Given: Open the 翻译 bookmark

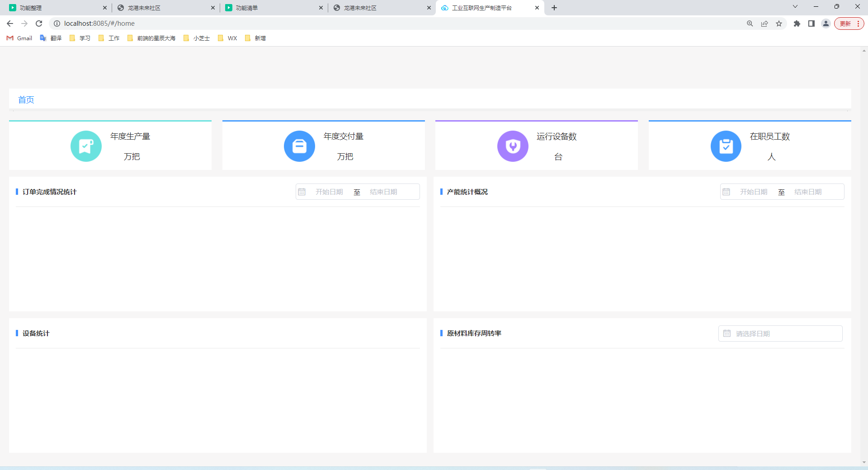Looking at the screenshot, I should [x=51, y=38].
